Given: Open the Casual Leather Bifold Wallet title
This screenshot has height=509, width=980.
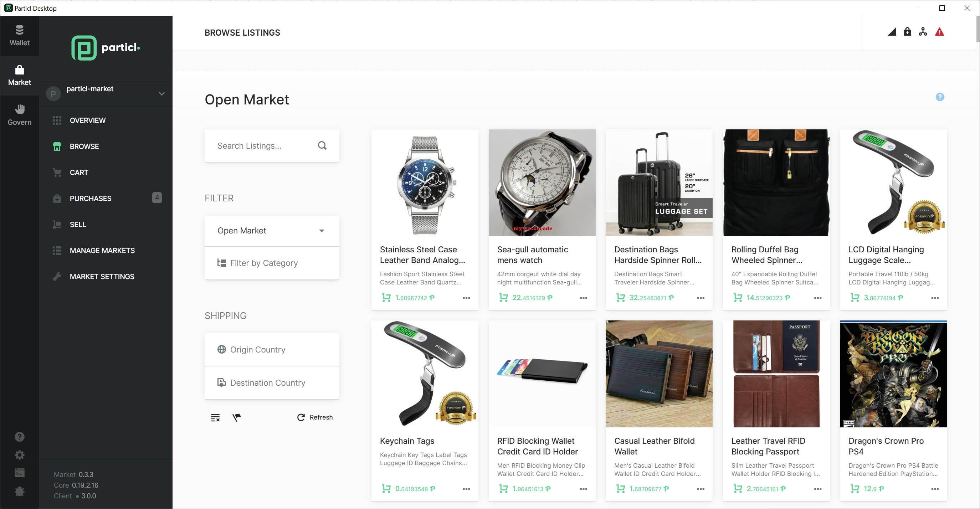Looking at the screenshot, I should click(655, 446).
